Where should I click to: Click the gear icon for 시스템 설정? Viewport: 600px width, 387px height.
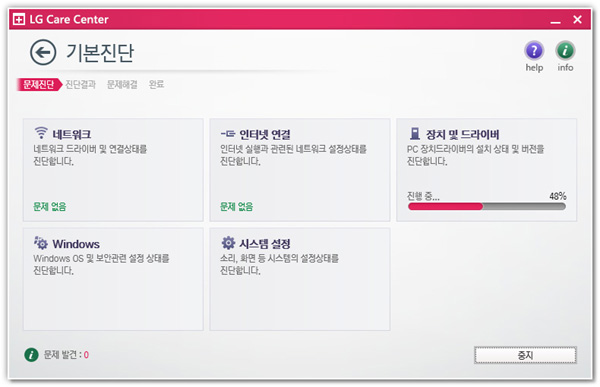coord(228,243)
